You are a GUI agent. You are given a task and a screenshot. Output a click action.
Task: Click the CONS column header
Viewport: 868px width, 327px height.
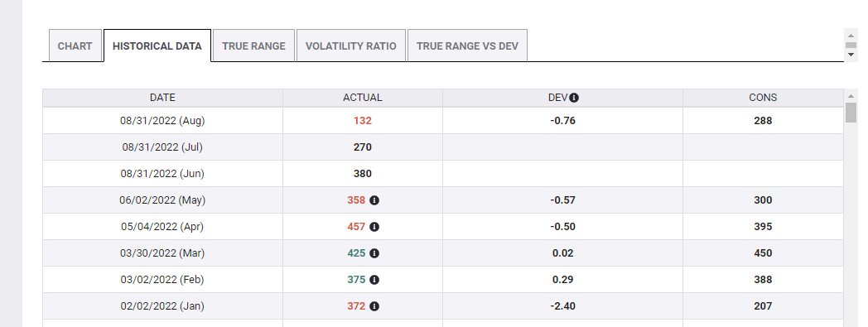point(763,98)
